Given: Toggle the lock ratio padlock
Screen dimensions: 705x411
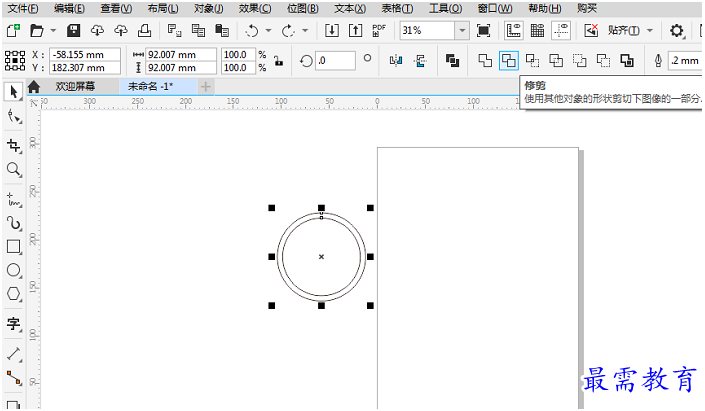Looking at the screenshot, I should tap(279, 61).
